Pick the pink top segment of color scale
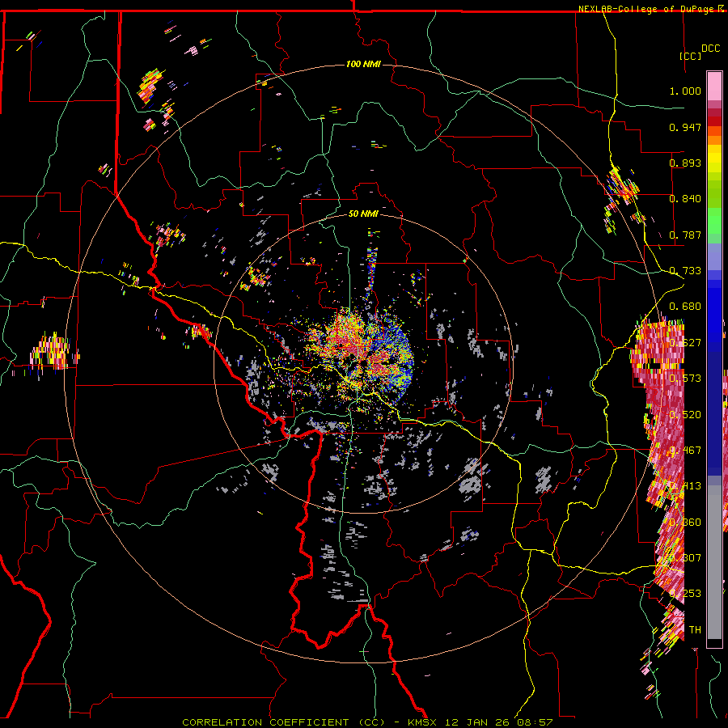The image size is (728, 728). coord(714,86)
